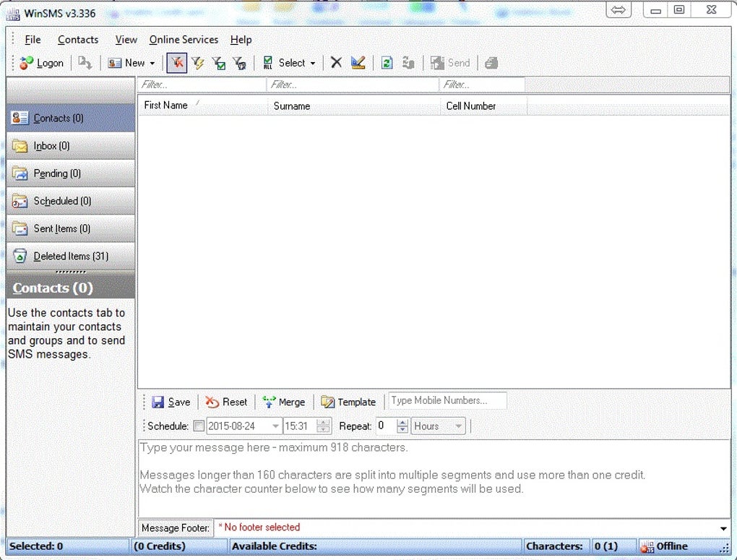Screen dimensions: 737x560
Task: Click the Offline status icon
Action: click(647, 547)
